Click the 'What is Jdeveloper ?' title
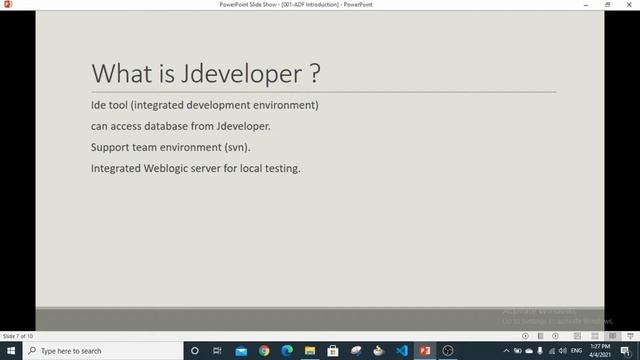The height and width of the screenshot is (360, 640). [x=206, y=74]
